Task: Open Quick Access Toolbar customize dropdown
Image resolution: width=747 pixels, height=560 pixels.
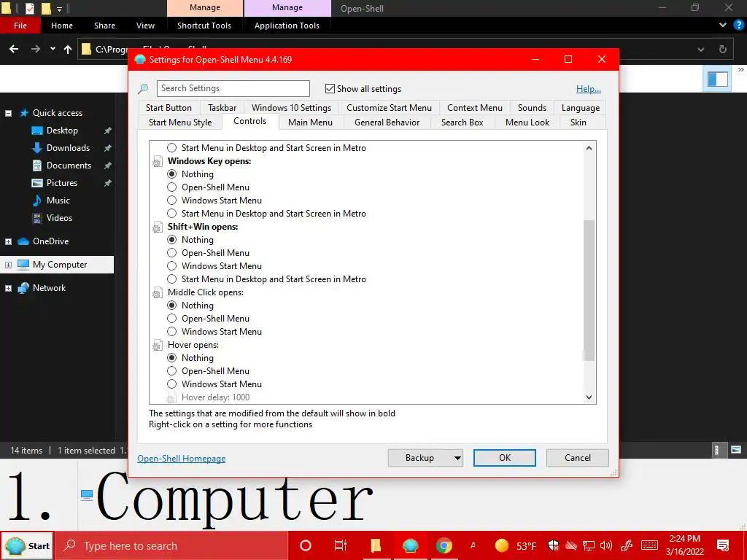Action: coord(60,9)
